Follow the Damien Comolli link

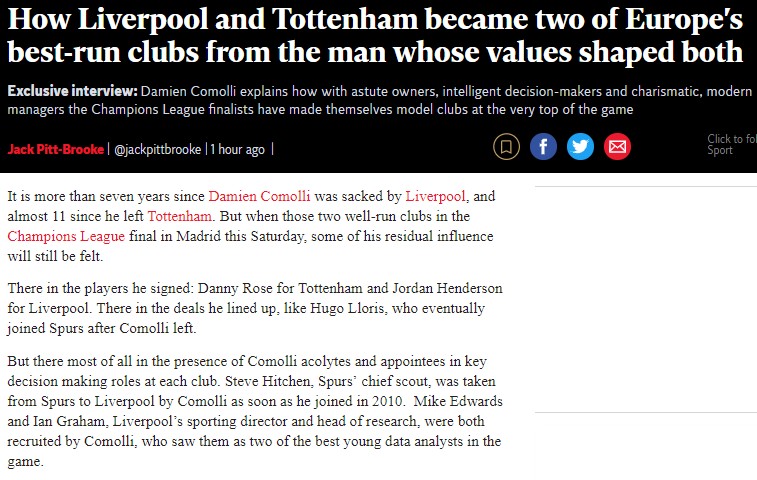coord(259,196)
